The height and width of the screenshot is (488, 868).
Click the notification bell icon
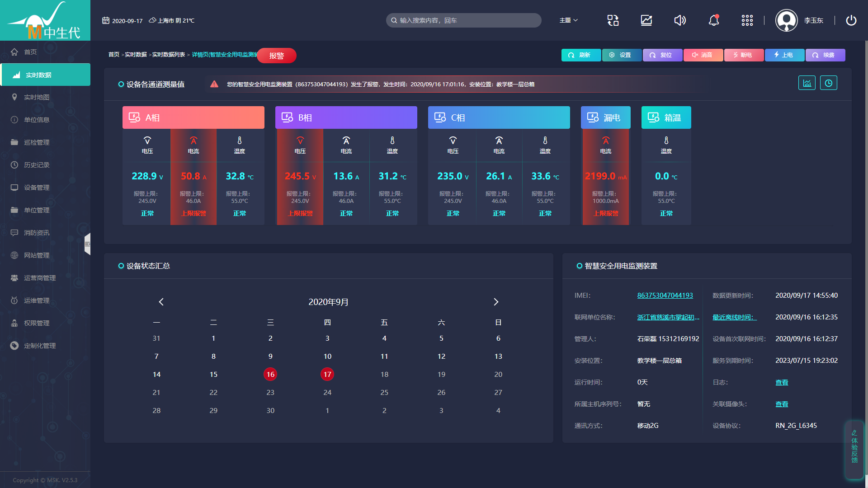pos(713,20)
